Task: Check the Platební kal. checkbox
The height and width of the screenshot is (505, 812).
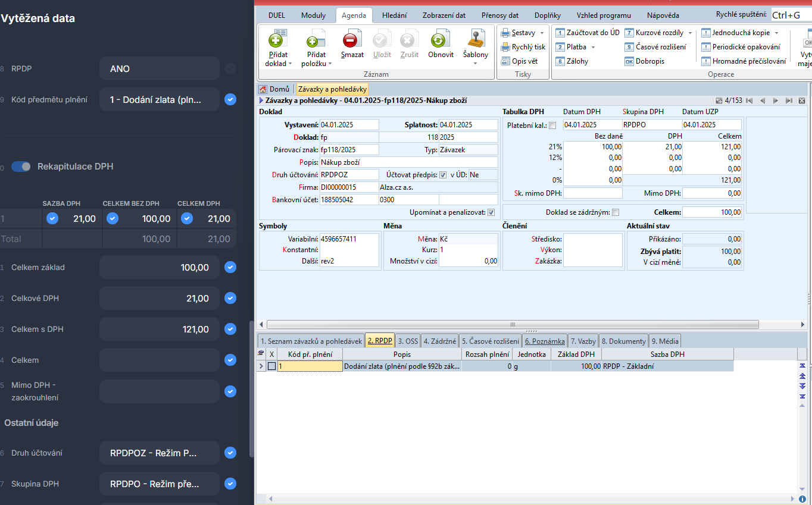Action: coord(552,125)
